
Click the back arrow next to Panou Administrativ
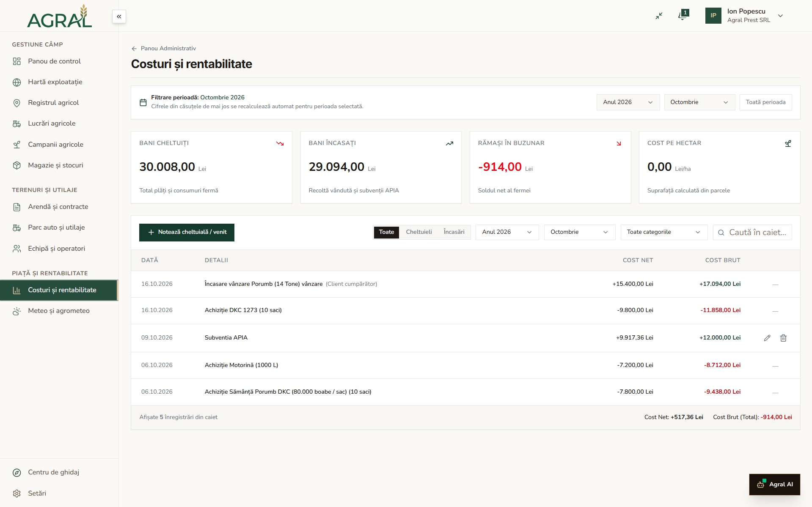134,49
